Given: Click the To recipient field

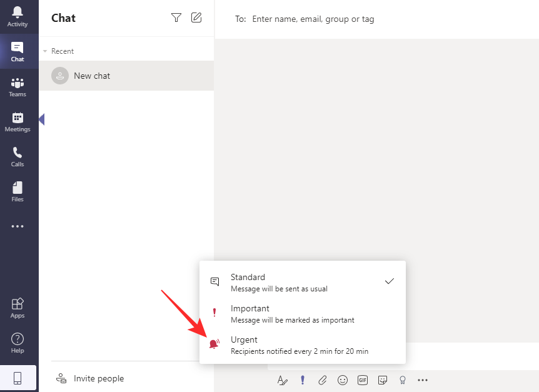Looking at the screenshot, I should click(x=375, y=19).
